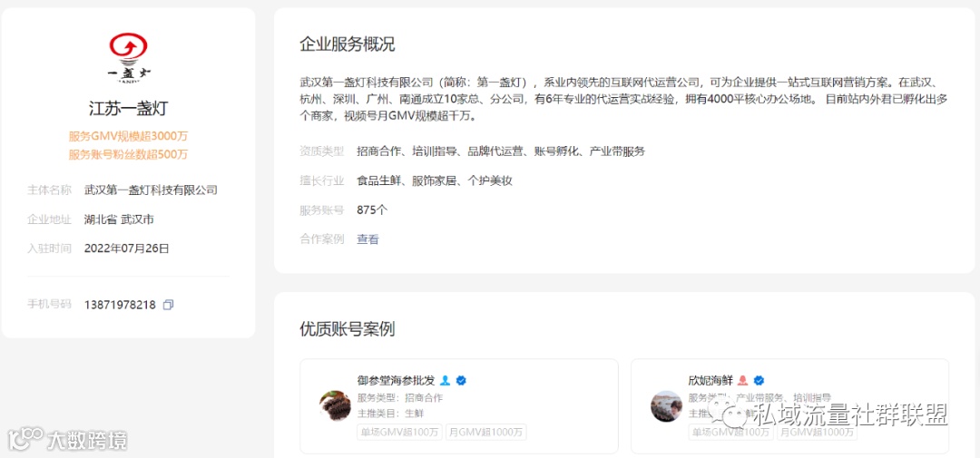Click blue verified badge beside 欣妮海鲜

pos(759,380)
